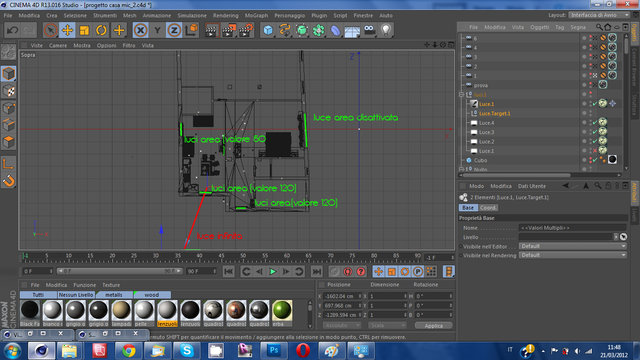
Task: Add a Camera object
Action: point(369,30)
